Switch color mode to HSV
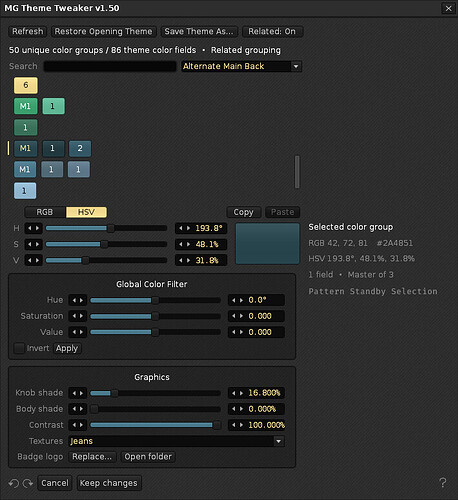 [x=86, y=212]
